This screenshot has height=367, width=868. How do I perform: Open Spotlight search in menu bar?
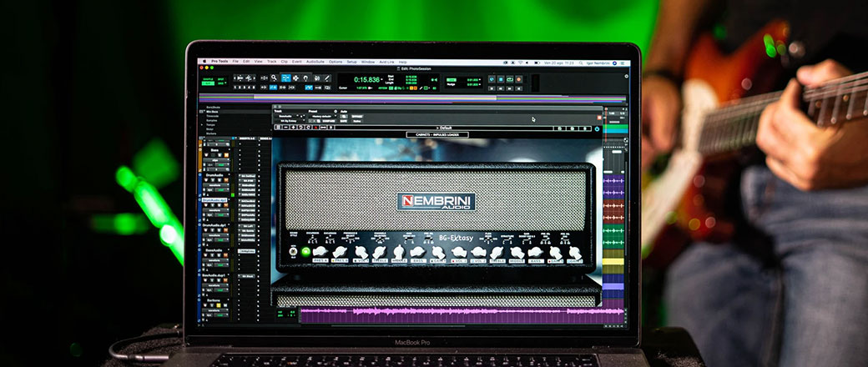(x=581, y=63)
